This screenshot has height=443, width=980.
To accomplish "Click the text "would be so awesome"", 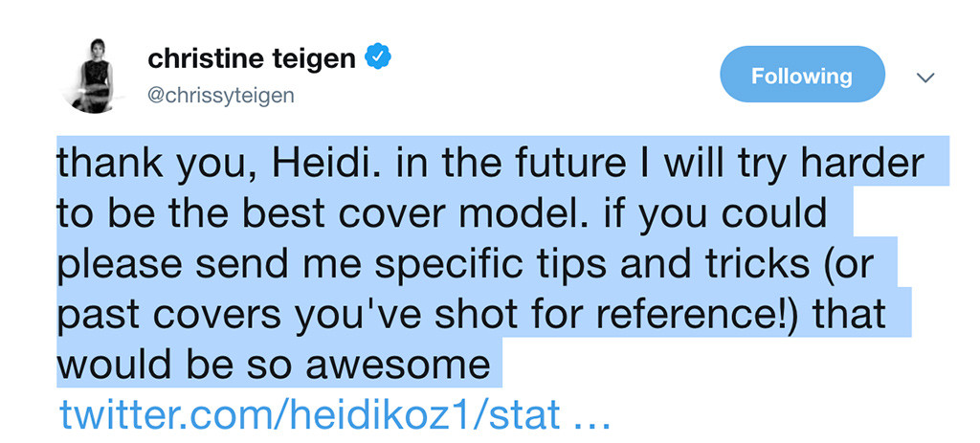I will pyautogui.click(x=274, y=365).
